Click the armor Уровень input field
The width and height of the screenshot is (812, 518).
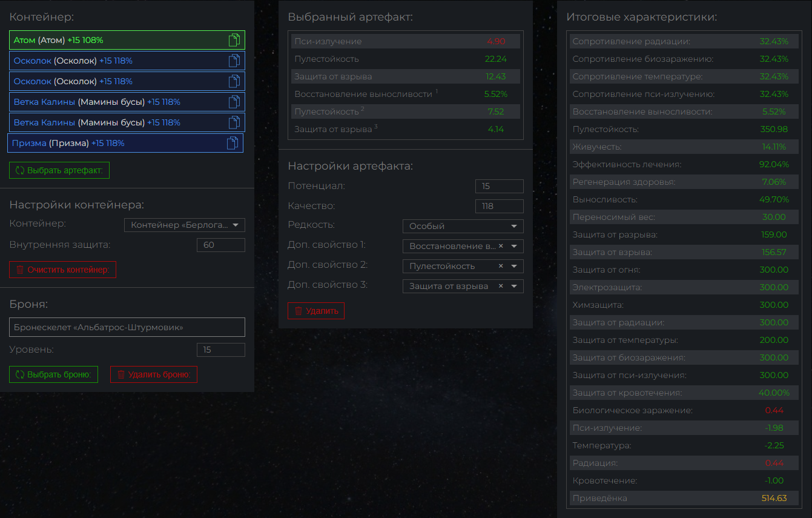[221, 350]
